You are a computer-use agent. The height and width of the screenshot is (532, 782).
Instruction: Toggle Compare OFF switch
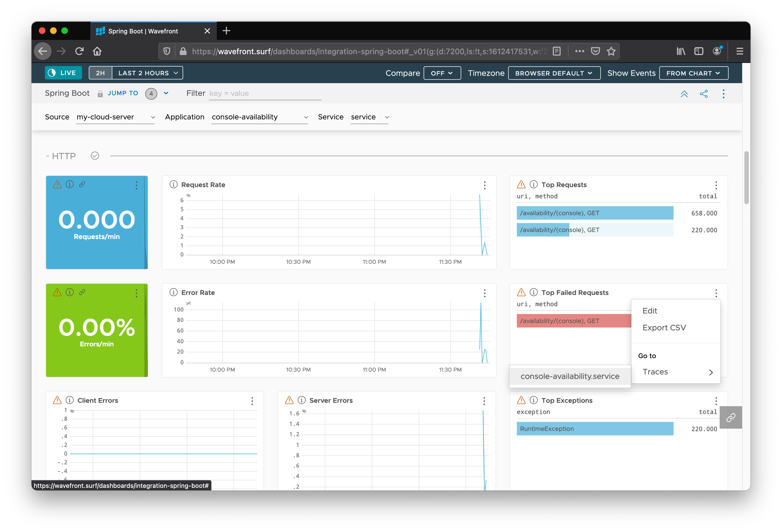click(x=442, y=72)
